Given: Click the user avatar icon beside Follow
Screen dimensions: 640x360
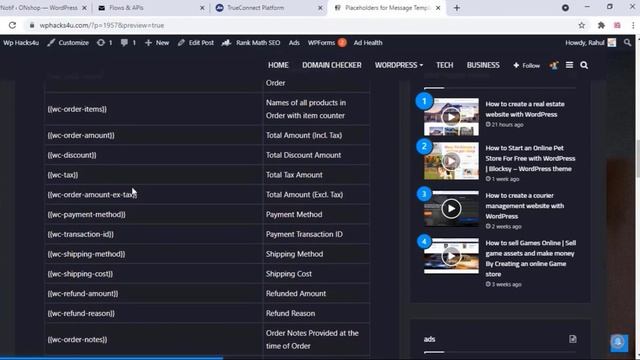Looking at the screenshot, I should [554, 65].
